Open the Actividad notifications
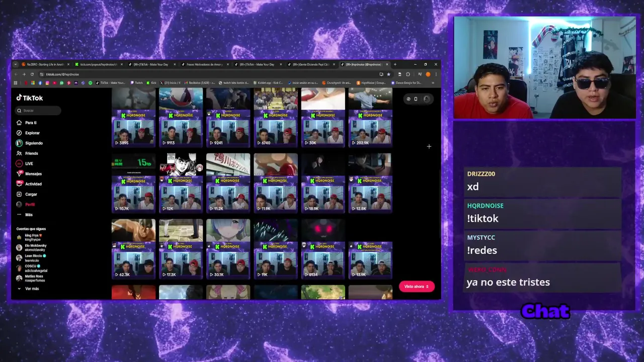644x362 pixels. click(x=29, y=184)
